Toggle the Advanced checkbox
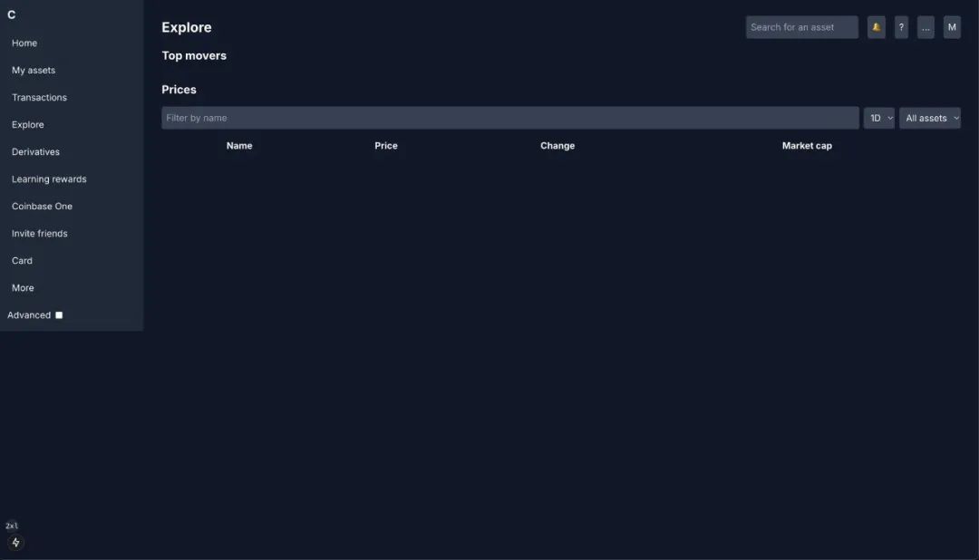The image size is (979, 560). pos(59,315)
